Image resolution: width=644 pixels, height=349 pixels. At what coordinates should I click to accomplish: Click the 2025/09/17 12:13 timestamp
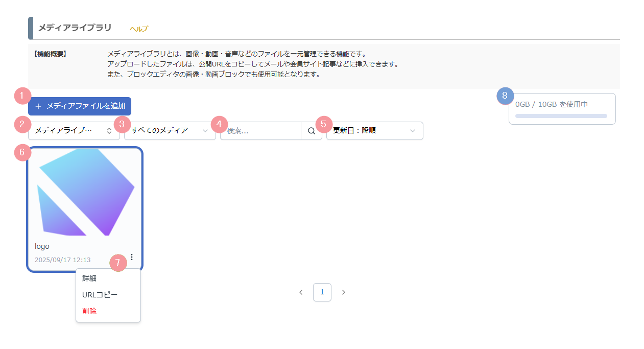(x=63, y=260)
